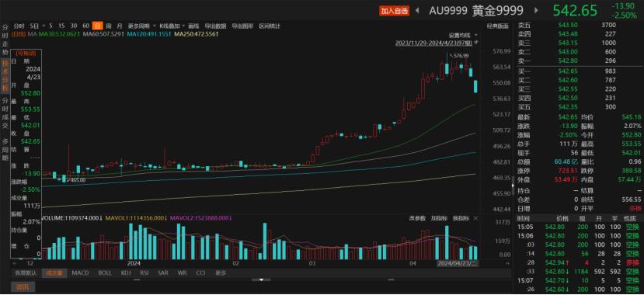Click 换指标 to change indicator

461,218
